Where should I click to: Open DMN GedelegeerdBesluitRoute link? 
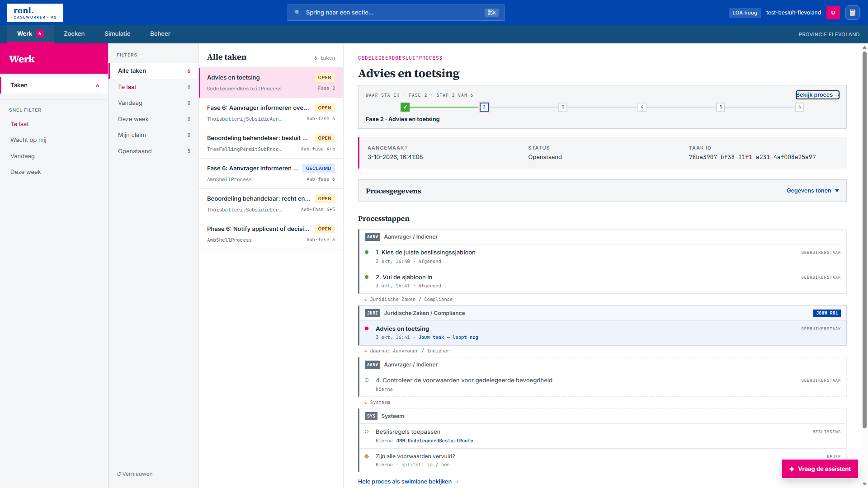pyautogui.click(x=435, y=441)
